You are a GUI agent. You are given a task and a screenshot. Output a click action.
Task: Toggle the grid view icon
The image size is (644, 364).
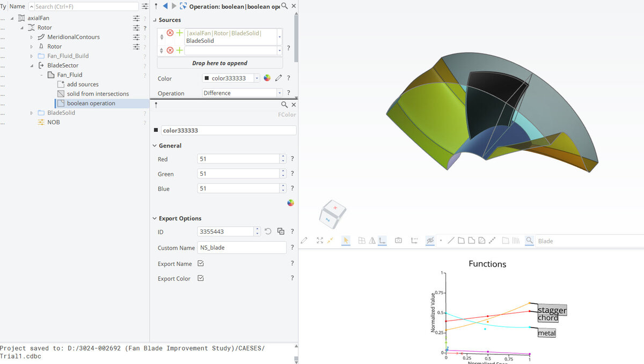click(362, 241)
